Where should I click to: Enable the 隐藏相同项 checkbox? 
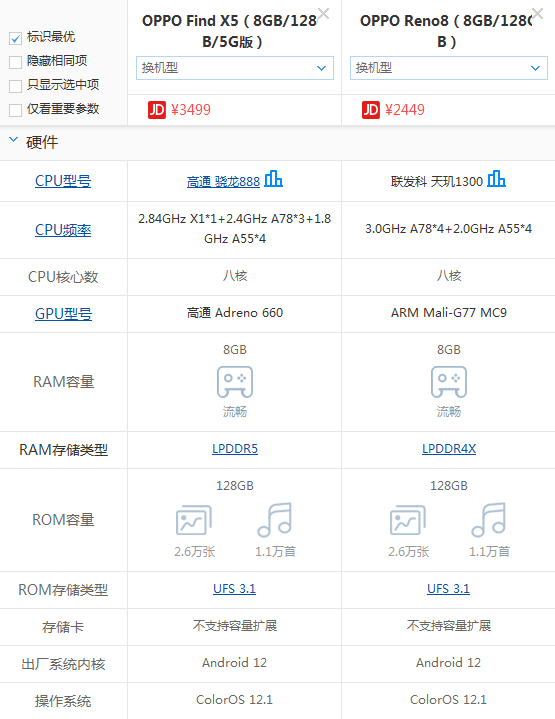15,62
